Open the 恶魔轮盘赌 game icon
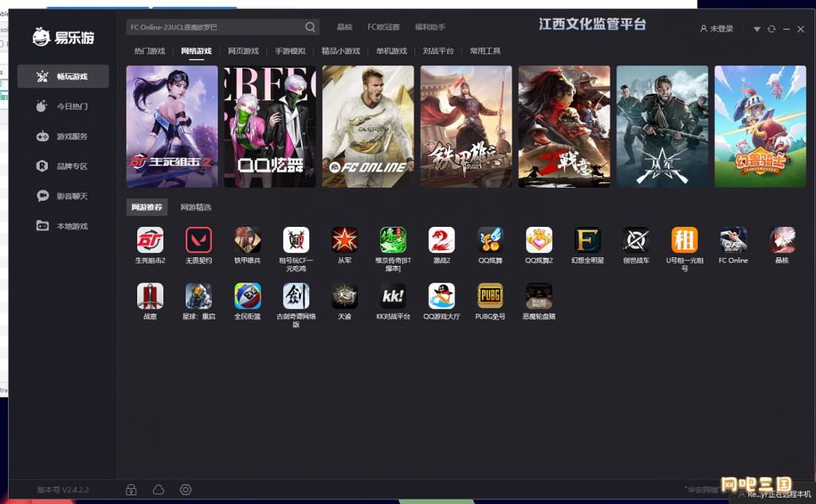 click(539, 296)
